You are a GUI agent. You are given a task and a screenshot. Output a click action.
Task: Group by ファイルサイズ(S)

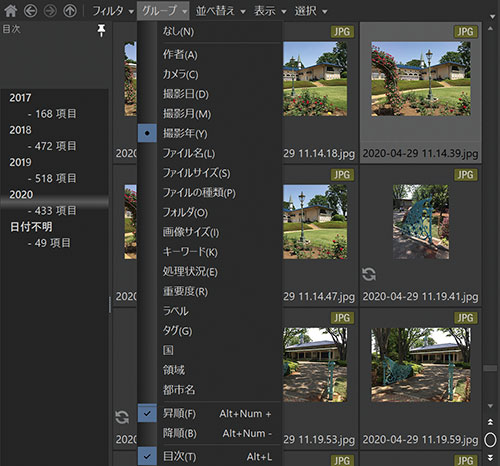[x=209, y=173]
